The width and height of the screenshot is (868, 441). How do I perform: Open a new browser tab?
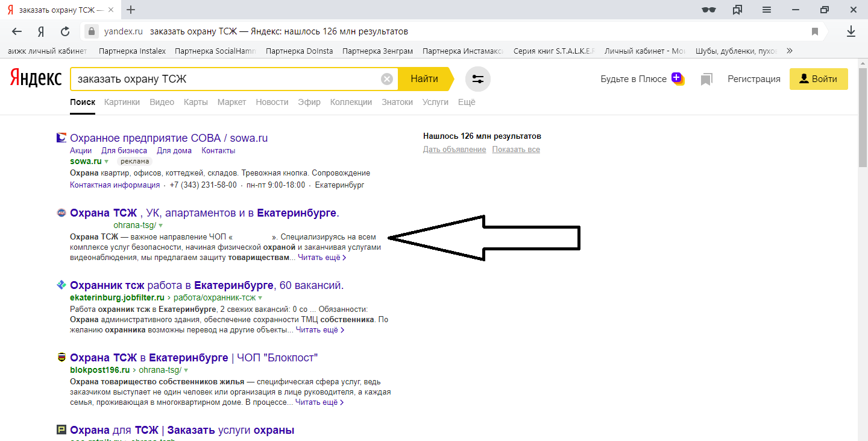pos(131,10)
